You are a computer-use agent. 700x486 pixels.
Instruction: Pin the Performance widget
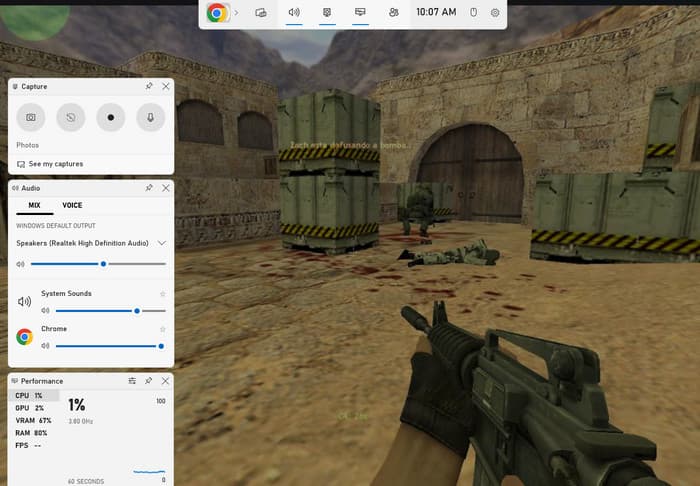(x=149, y=381)
